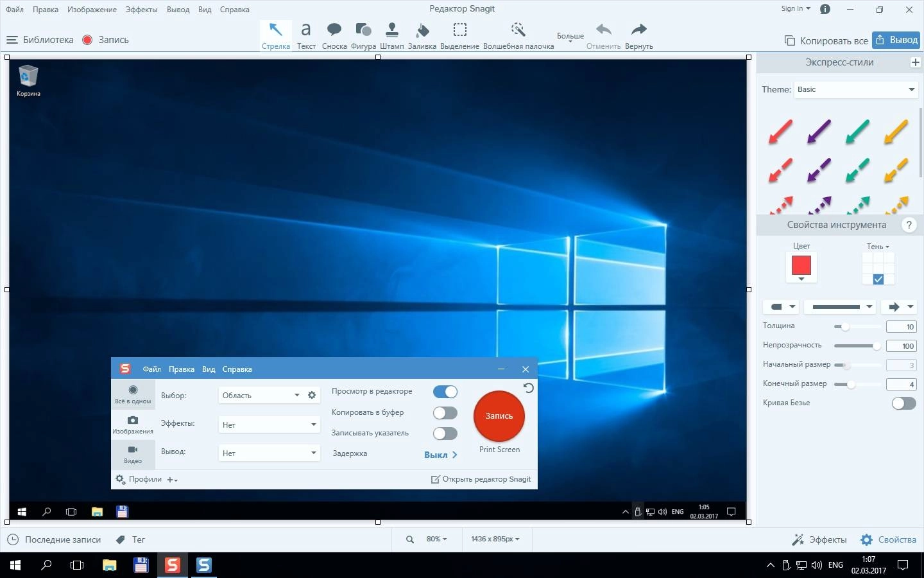Apply the solid red arrow style

click(x=780, y=131)
